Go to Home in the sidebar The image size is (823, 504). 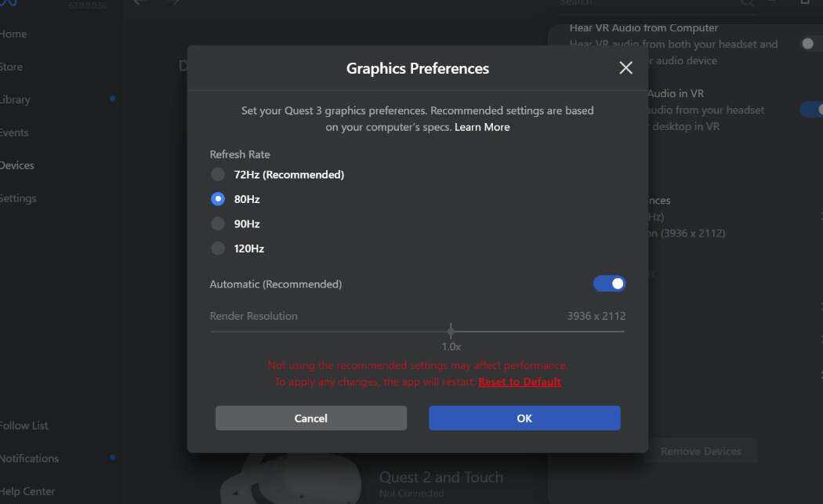(x=13, y=34)
